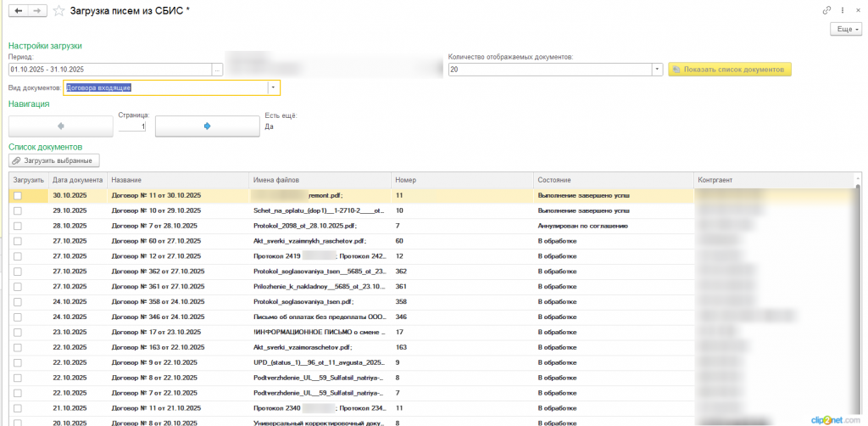Select the 'Вид документов' field
The image size is (868, 426).
click(x=166, y=87)
